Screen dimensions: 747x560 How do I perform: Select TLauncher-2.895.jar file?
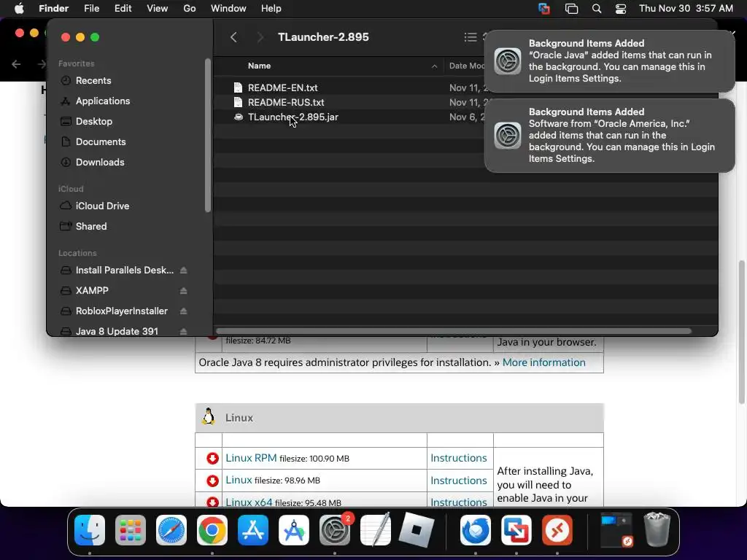coord(293,117)
